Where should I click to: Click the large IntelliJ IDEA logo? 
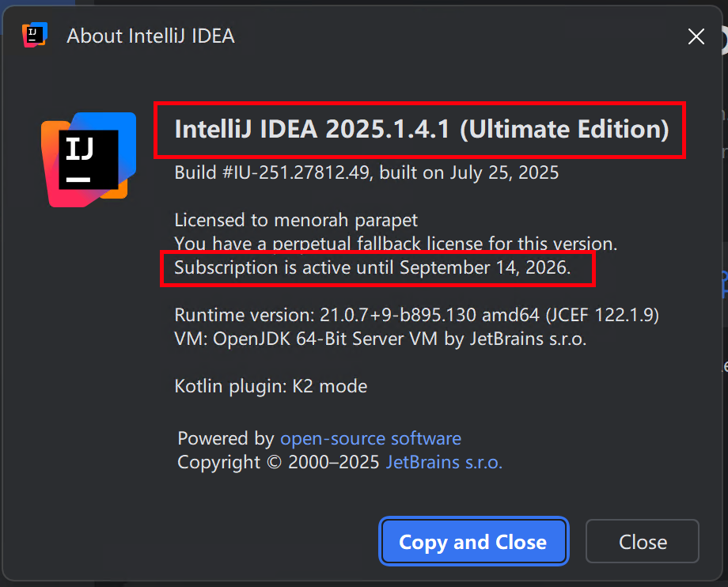89,160
